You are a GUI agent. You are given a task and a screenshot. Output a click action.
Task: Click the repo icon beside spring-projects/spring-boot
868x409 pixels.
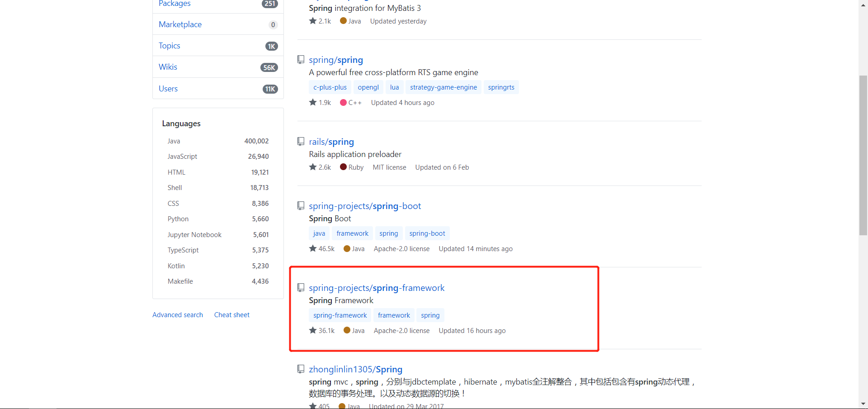(x=301, y=206)
